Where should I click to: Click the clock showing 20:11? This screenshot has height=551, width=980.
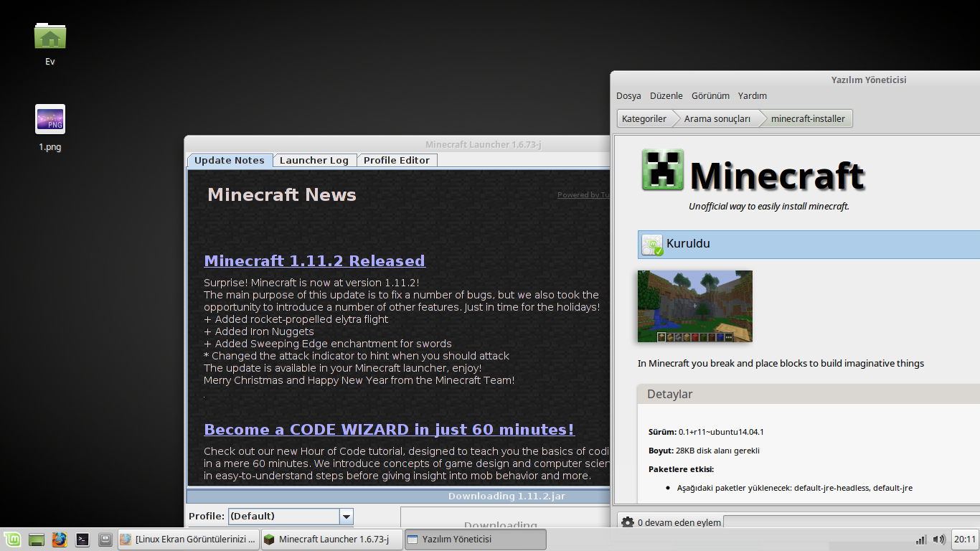click(x=965, y=540)
